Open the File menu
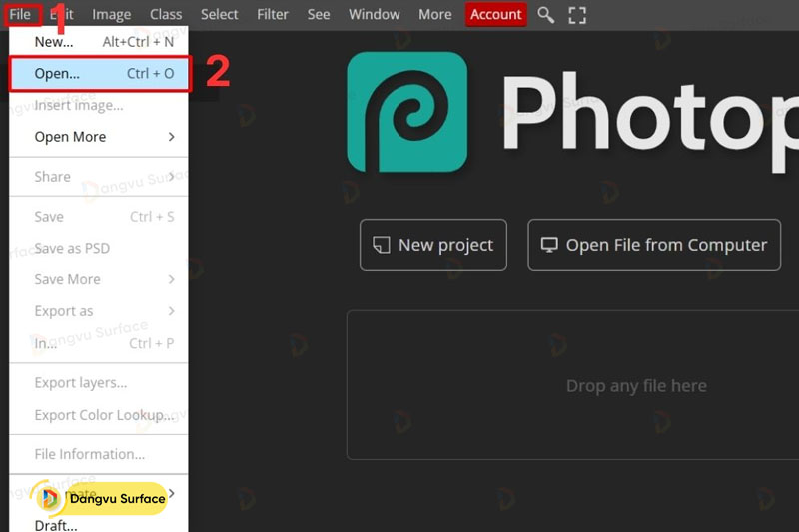The height and width of the screenshot is (532, 799). coord(20,14)
